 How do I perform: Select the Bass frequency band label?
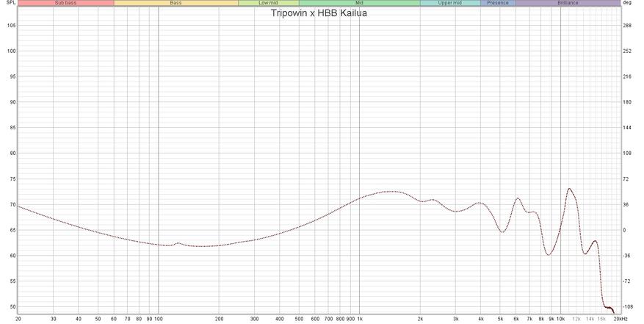coord(176,3)
